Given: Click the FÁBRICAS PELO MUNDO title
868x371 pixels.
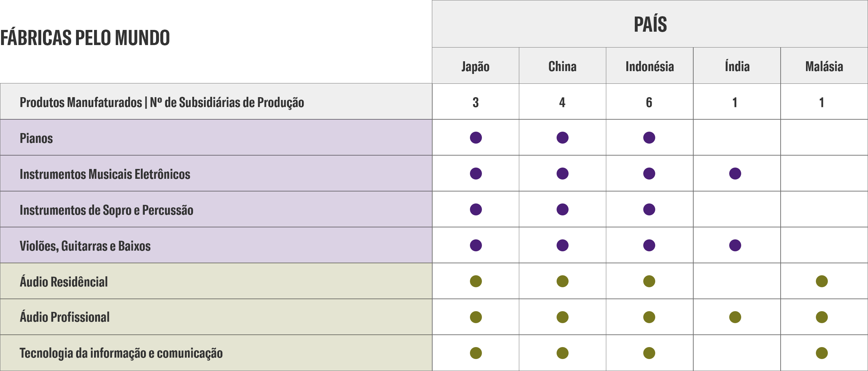Looking at the screenshot, I should pyautogui.click(x=85, y=38).
